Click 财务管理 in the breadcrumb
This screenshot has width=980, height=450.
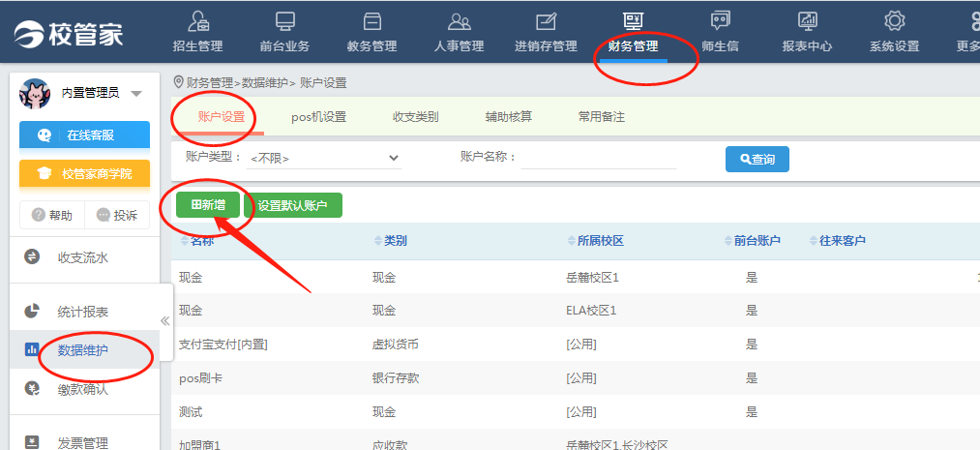pos(210,82)
